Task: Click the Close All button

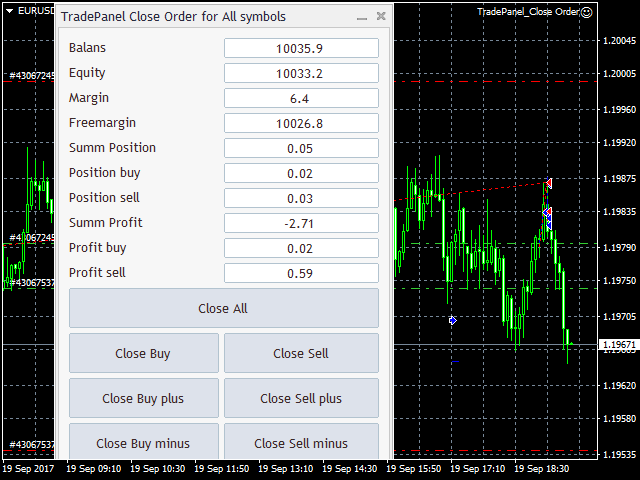Action: [224, 308]
